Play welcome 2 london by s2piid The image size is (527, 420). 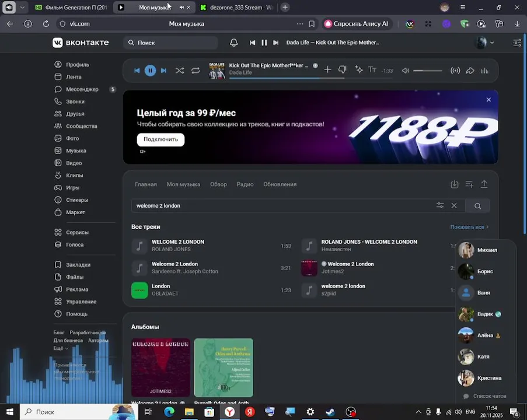click(378, 290)
